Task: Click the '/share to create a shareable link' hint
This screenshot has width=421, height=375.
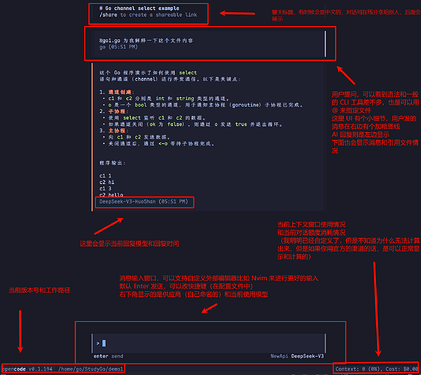Action: [148, 15]
